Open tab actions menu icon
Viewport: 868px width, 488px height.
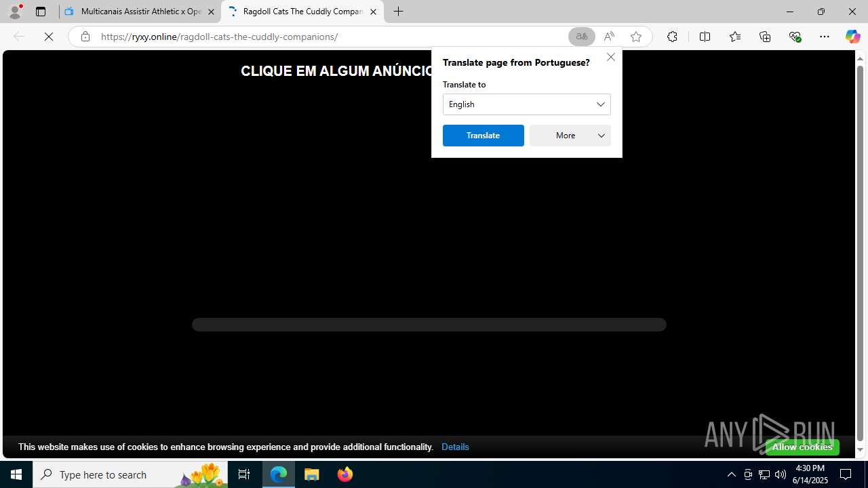click(41, 12)
